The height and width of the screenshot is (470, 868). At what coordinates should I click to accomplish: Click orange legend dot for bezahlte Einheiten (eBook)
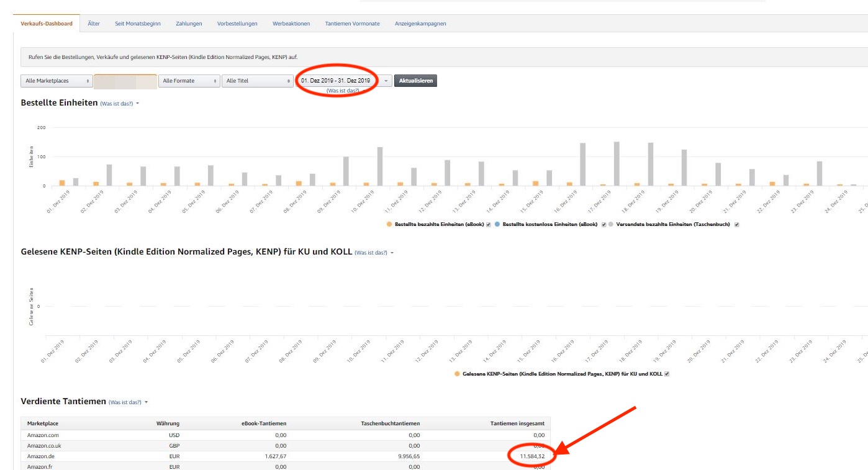pos(389,224)
